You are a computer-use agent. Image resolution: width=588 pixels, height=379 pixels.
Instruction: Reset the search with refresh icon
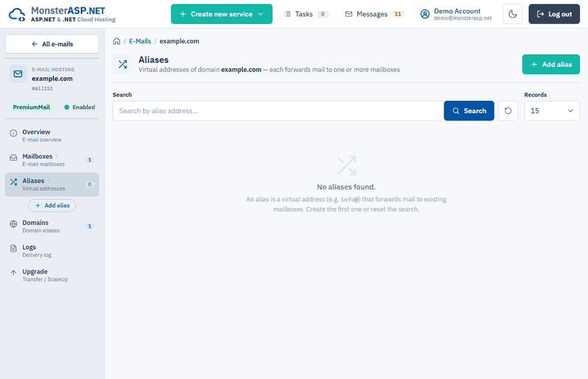pyautogui.click(x=508, y=111)
